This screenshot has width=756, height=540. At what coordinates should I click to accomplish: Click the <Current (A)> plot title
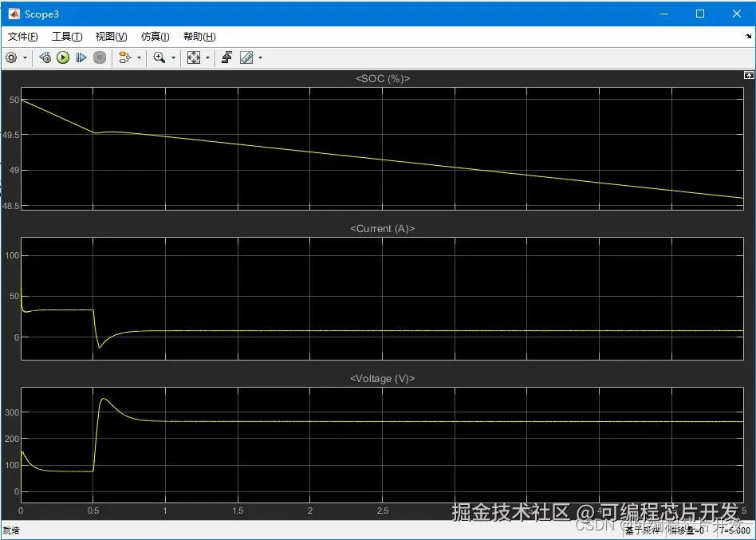click(383, 229)
